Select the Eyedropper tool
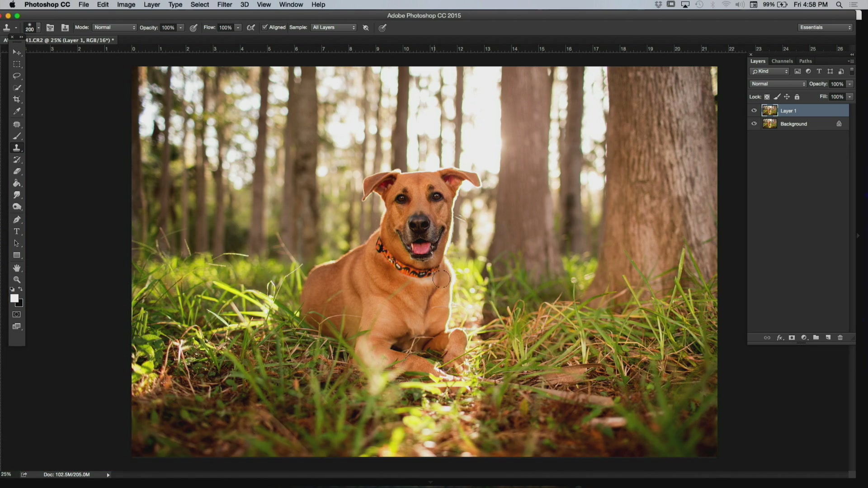Image resolution: width=868 pixels, height=488 pixels. (x=17, y=111)
